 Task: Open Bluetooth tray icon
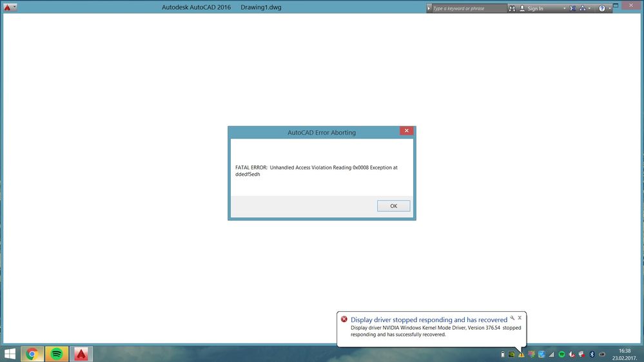click(x=592, y=354)
